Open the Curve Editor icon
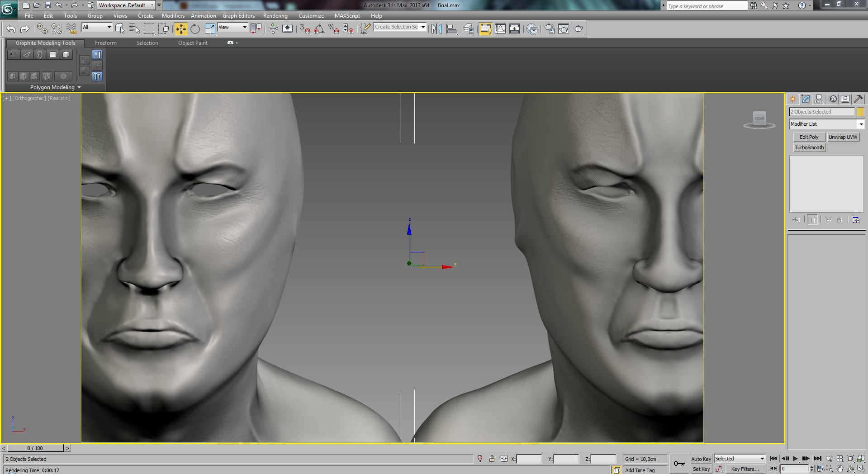 pyautogui.click(x=500, y=29)
